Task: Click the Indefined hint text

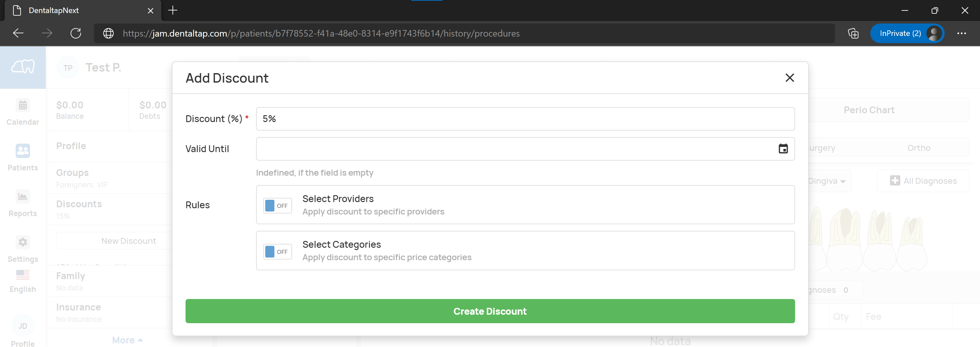Action: 314,173
